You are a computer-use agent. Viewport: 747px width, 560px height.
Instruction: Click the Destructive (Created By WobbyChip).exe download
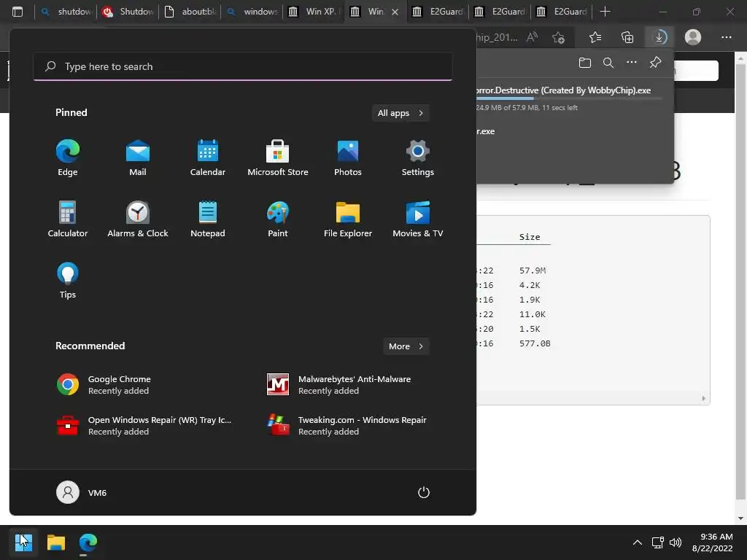pyautogui.click(x=563, y=90)
